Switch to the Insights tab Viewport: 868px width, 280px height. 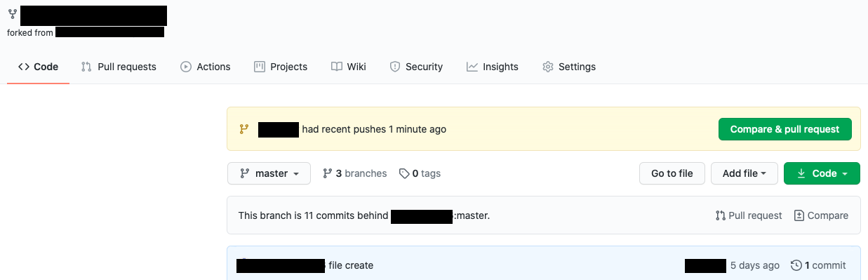point(493,67)
